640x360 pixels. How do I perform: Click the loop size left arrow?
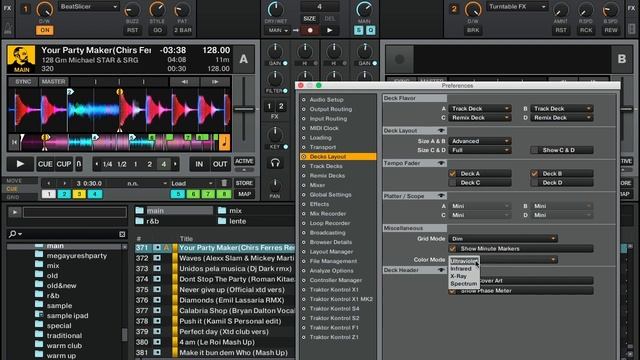pos(97,164)
